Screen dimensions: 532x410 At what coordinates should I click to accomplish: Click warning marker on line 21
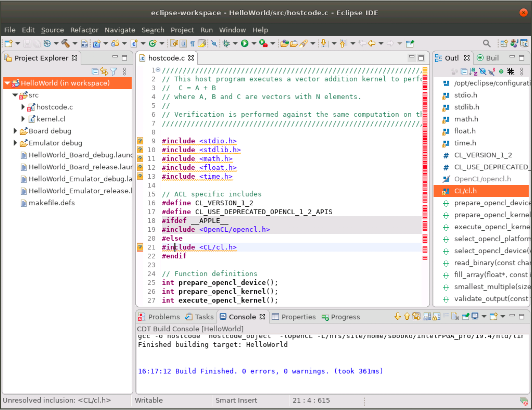[140, 247]
